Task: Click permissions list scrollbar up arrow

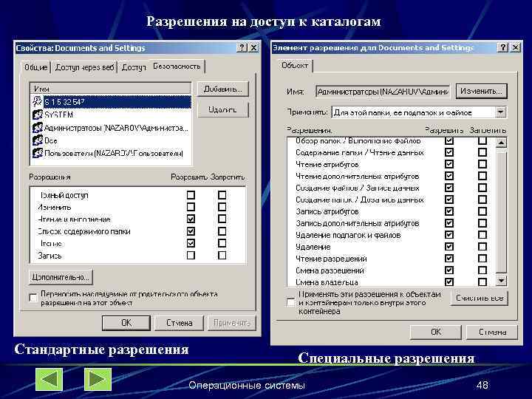Action: 501,143
